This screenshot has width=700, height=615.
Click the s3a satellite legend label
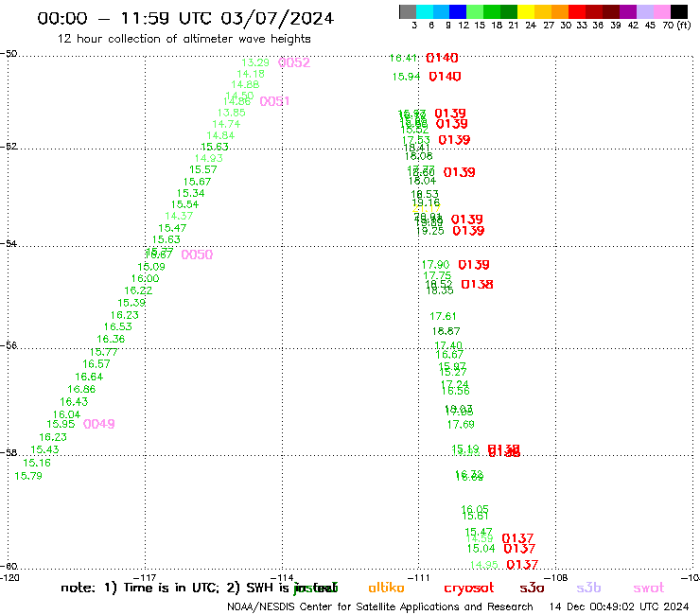[x=532, y=589]
